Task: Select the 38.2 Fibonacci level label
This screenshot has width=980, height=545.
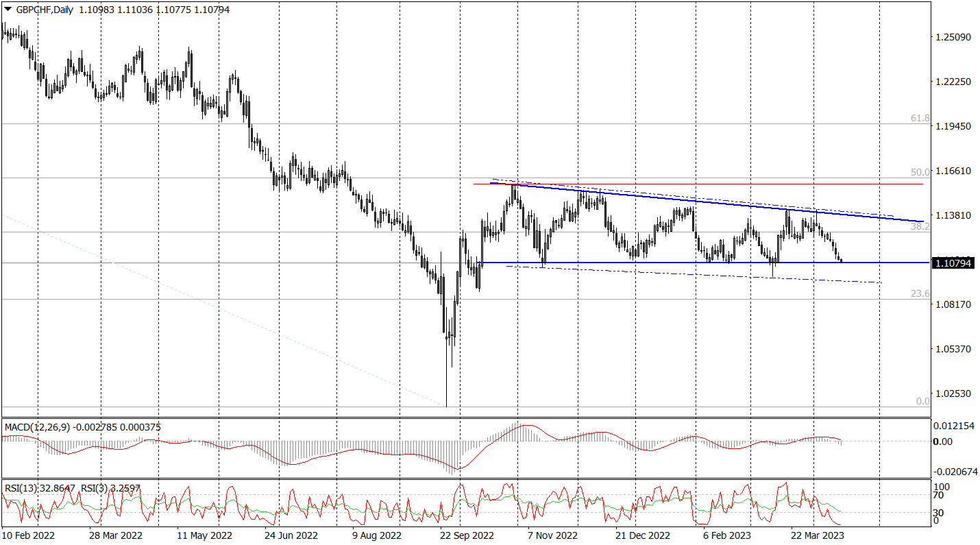Action: pyautogui.click(x=920, y=226)
